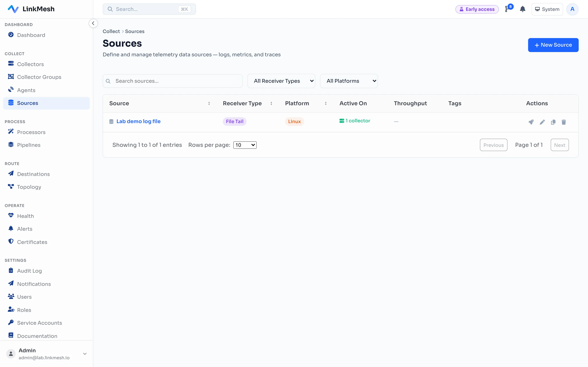Open the notifications bell icon
Screen dimensions: 588x367
tap(522, 9)
